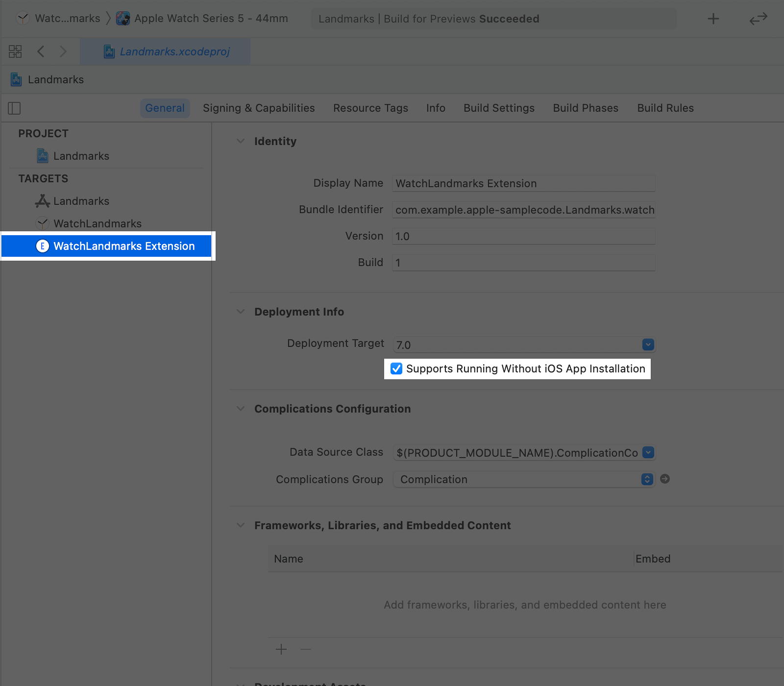Add a framework with the plus button

pyautogui.click(x=281, y=649)
